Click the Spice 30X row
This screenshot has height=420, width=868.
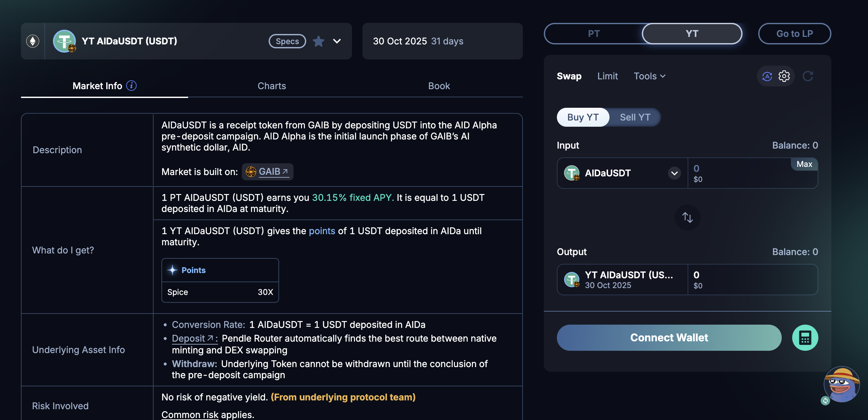tap(220, 292)
